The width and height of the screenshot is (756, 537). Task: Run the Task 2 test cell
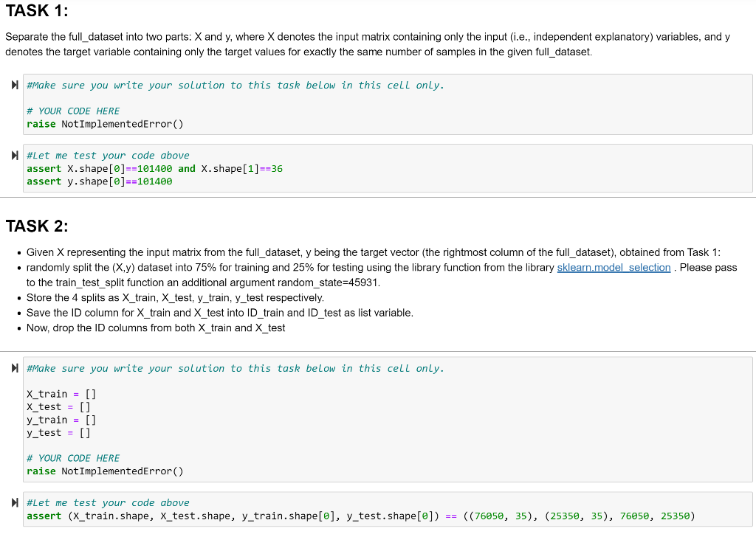tap(14, 502)
